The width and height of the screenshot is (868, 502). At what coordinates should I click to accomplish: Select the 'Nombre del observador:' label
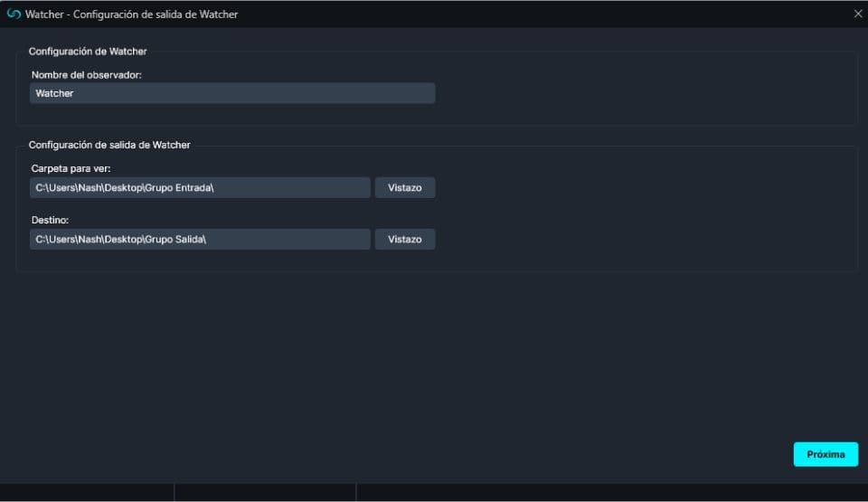(x=87, y=75)
